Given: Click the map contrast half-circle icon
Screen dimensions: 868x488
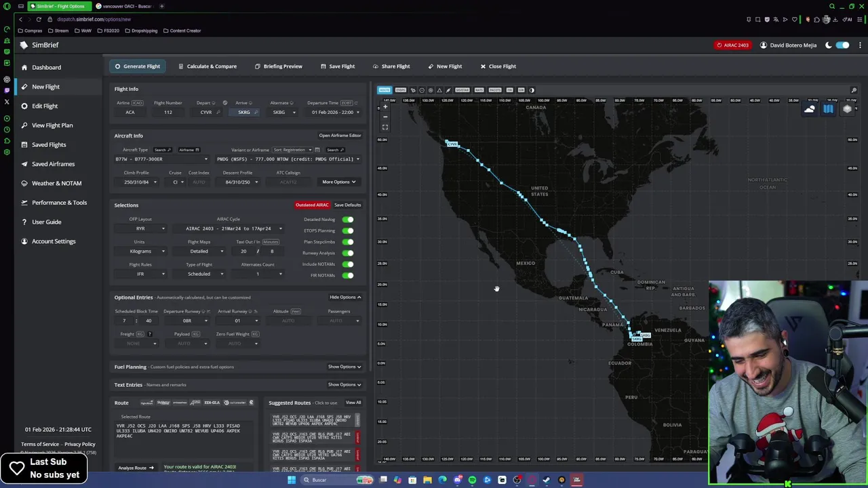Looking at the screenshot, I should pos(532,90).
